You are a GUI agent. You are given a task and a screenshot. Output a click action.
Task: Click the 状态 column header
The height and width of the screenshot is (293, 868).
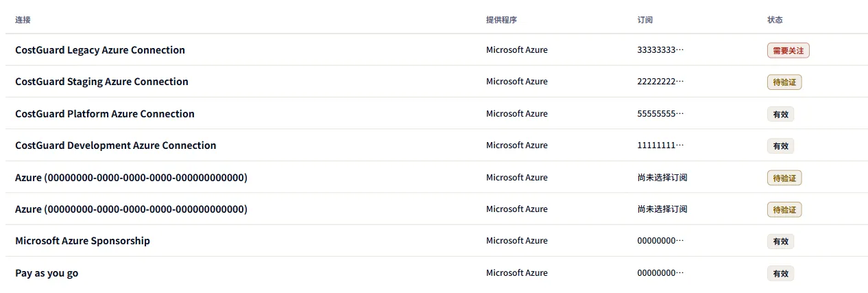(775, 20)
